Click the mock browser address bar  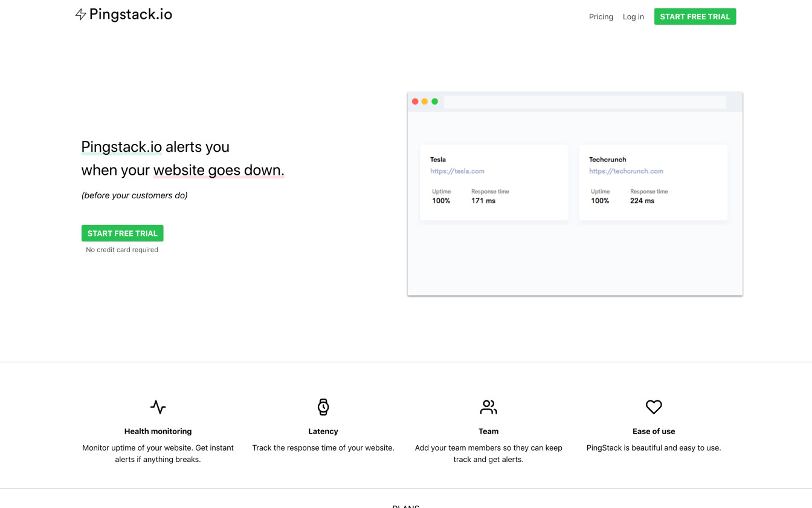(584, 102)
